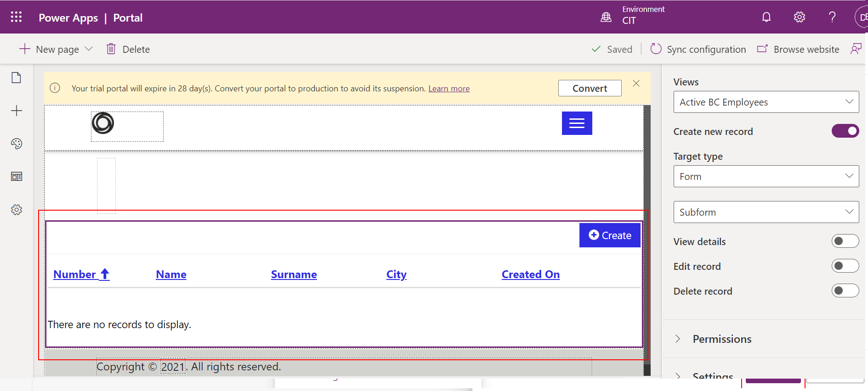
Task: Enable the Delete record toggle
Action: (845, 290)
